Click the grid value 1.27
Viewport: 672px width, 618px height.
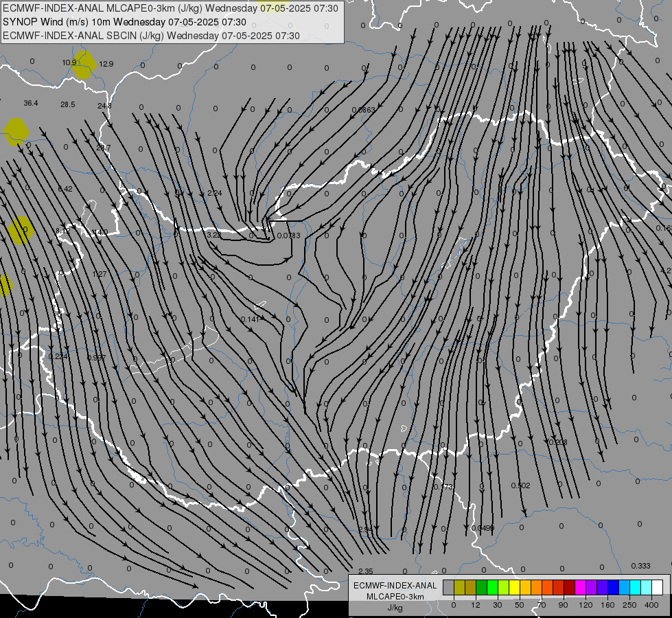(x=100, y=273)
